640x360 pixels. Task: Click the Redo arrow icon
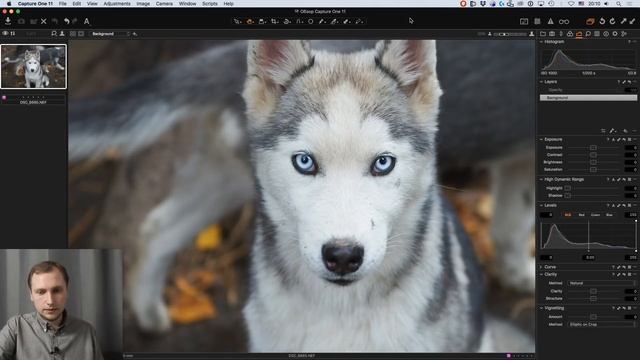pos(75,21)
